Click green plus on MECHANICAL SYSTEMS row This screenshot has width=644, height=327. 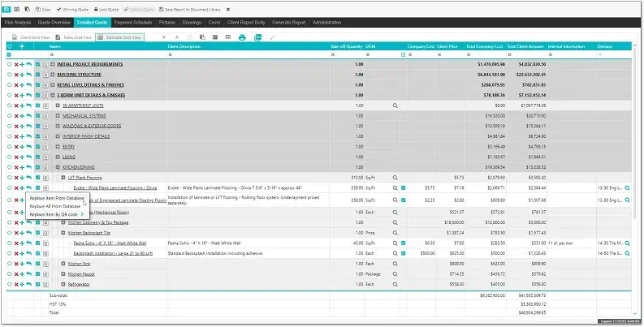(22, 116)
